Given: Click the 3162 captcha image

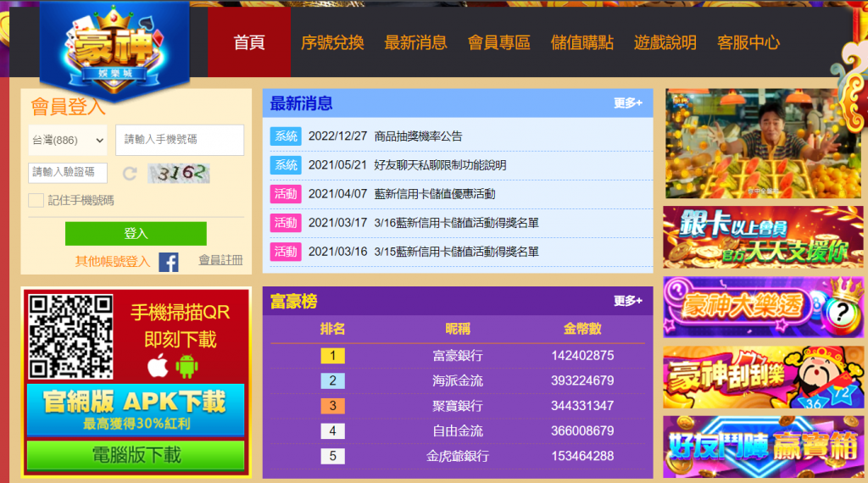Looking at the screenshot, I should click(179, 173).
